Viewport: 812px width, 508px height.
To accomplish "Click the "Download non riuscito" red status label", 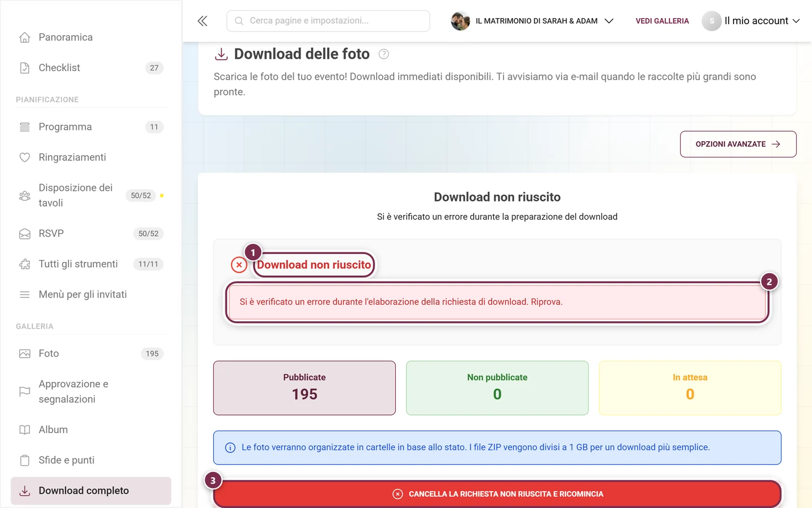I will point(314,265).
